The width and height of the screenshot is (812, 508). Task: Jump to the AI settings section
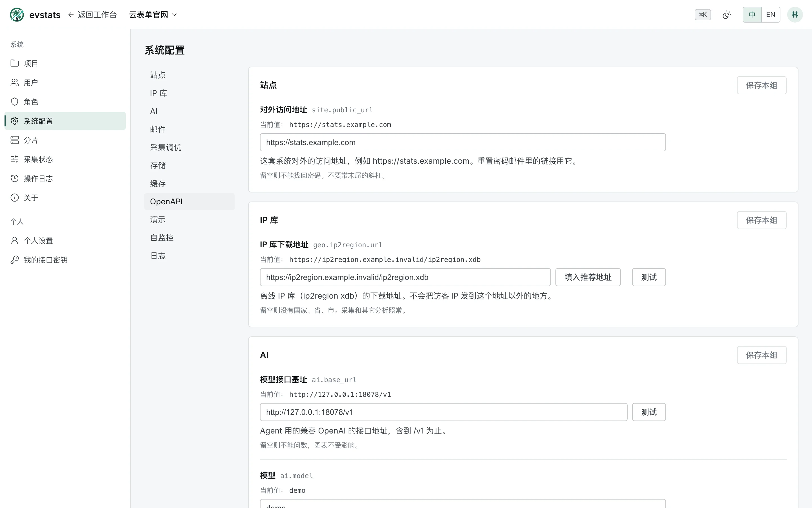tap(189, 111)
